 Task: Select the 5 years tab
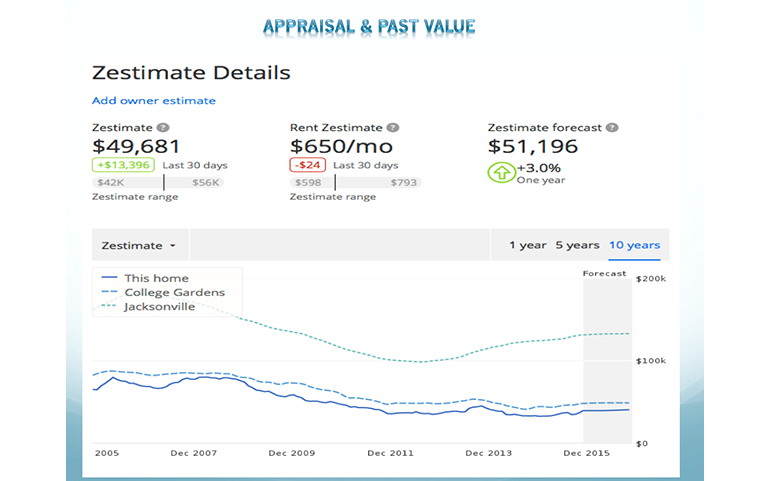(x=577, y=245)
